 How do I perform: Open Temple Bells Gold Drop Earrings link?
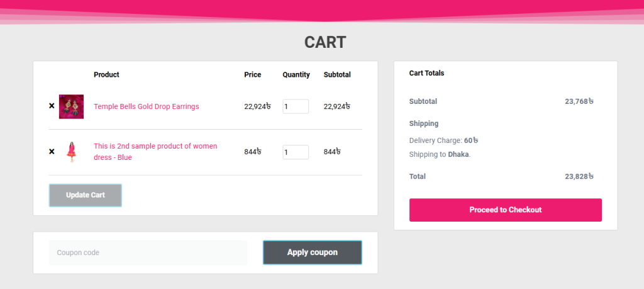tap(146, 106)
